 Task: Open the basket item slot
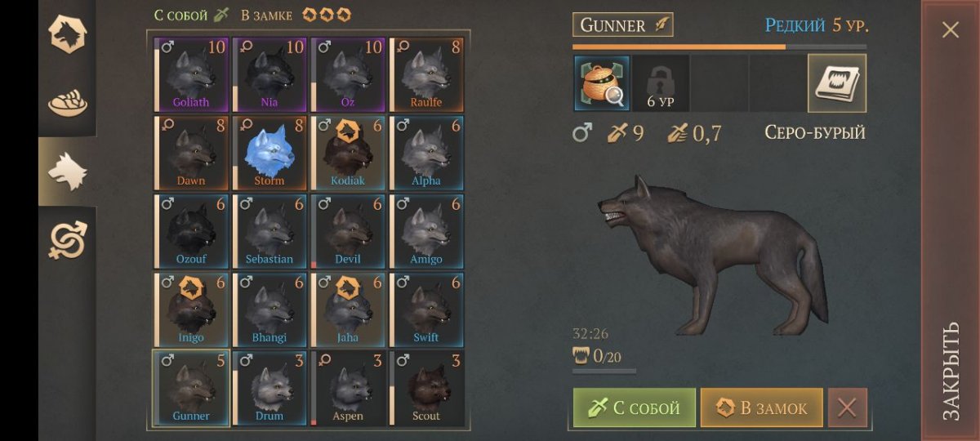coord(602,83)
